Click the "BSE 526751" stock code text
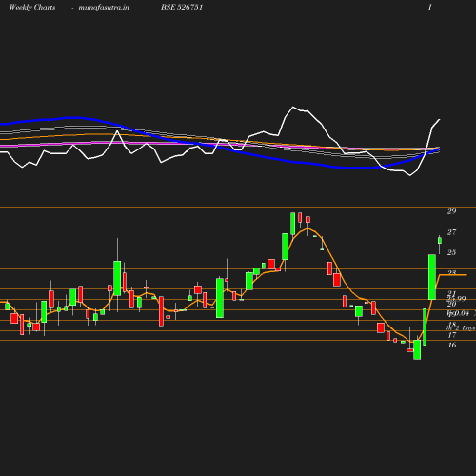The image size is (476, 476). [x=182, y=7]
